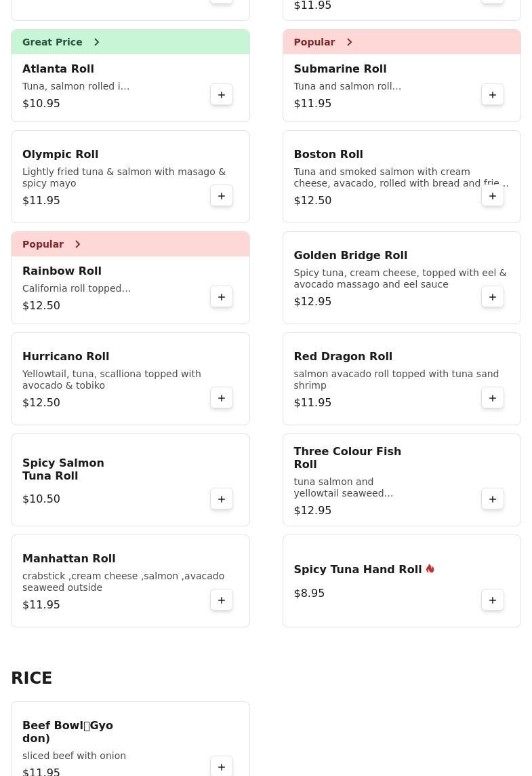
Task: Add Manhattan Roll using plus button
Action: 222,600
